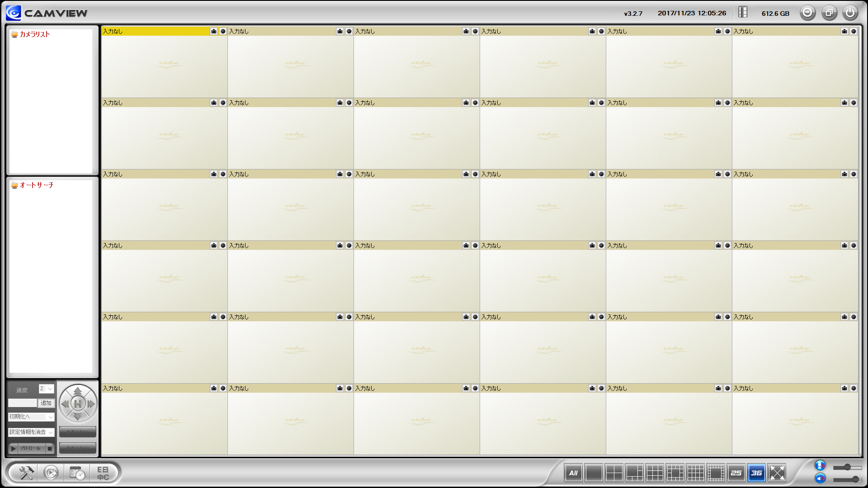Image resolution: width=868 pixels, height=488 pixels.
Task: Take snapshot of the bottom-right corner channel
Action: pyautogui.click(x=844, y=388)
